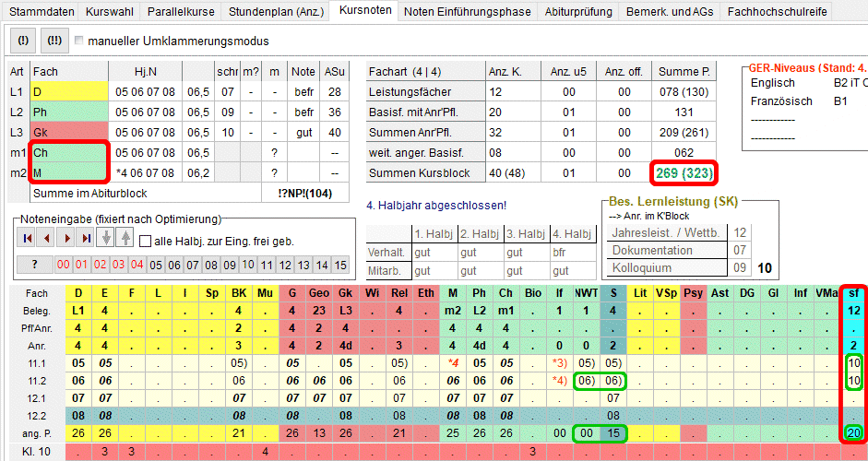Jump to last entry in Noteneingabe
This screenshot has width=868, height=461.
86,239
